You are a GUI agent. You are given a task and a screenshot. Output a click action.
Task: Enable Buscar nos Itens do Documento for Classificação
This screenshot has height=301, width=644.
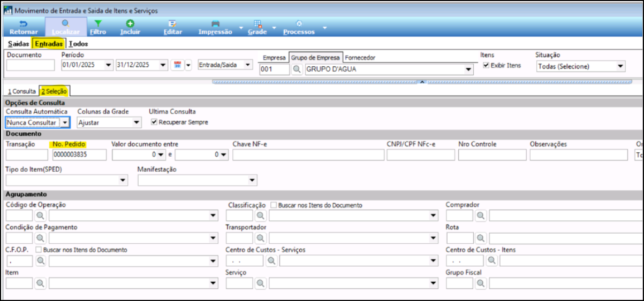click(274, 205)
